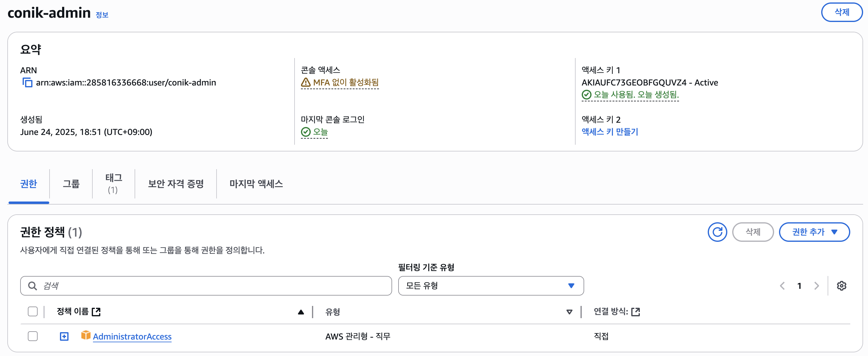Click the top-right 삭제 button

[841, 12]
